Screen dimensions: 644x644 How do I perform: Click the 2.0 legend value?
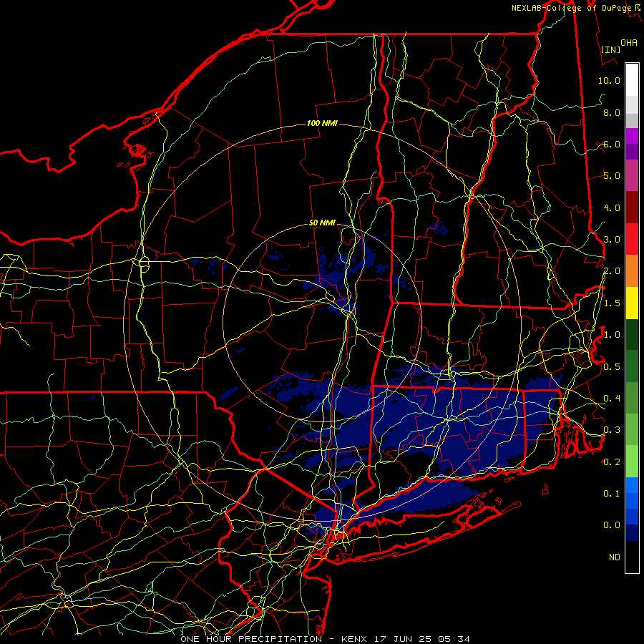coord(612,271)
